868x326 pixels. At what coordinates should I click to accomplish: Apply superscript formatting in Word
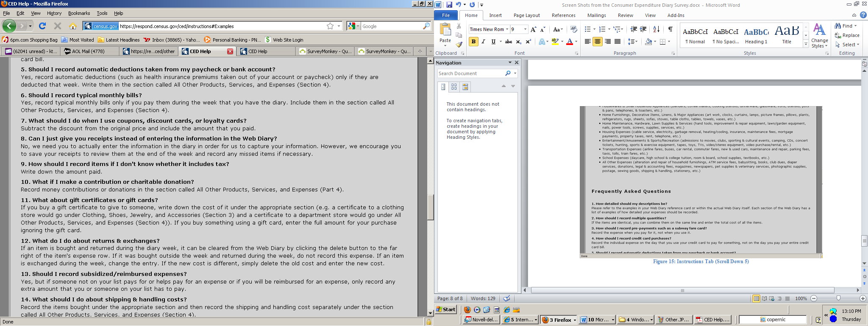pos(528,42)
